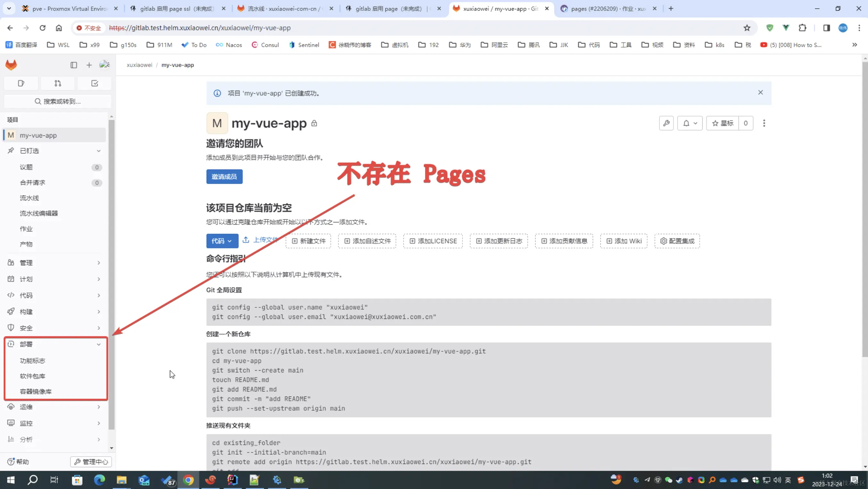Open the blue 代码 dropdown button
The image size is (868, 489).
pos(222,241)
